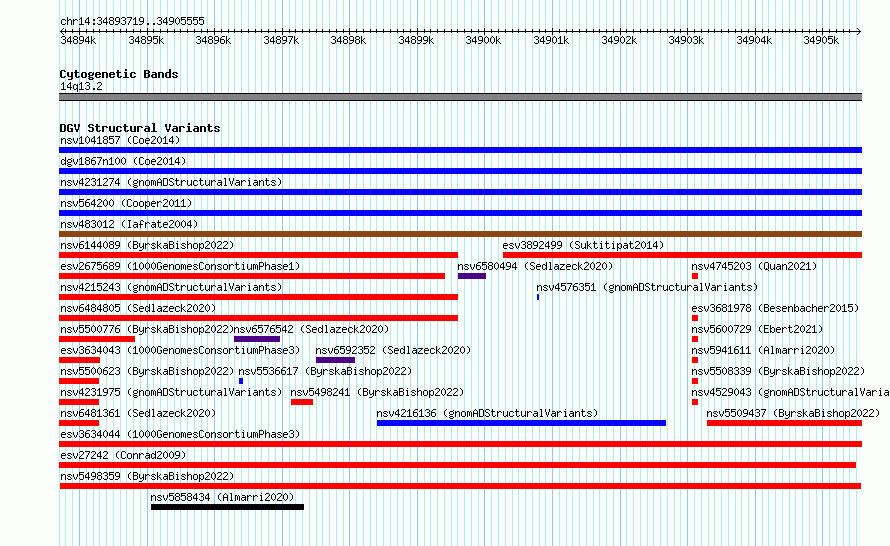This screenshot has width=890, height=546.
Task: Click the nsv564200 (Cooper2011) label
Action: 126,203
